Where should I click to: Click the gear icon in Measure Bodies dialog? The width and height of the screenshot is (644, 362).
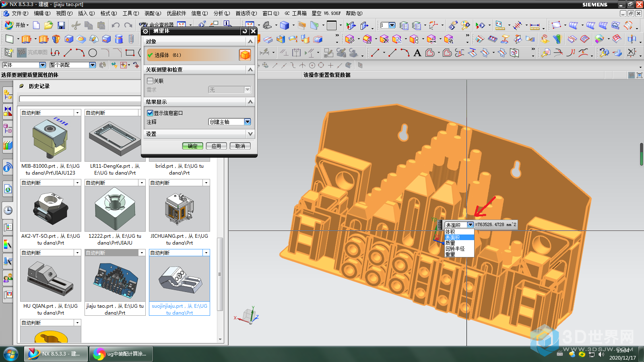pos(146,31)
